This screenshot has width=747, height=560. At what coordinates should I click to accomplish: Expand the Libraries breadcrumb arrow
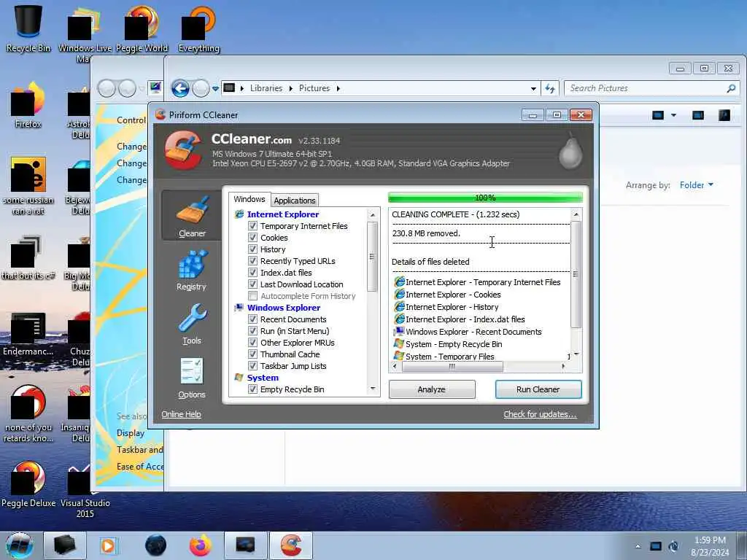tap(290, 88)
